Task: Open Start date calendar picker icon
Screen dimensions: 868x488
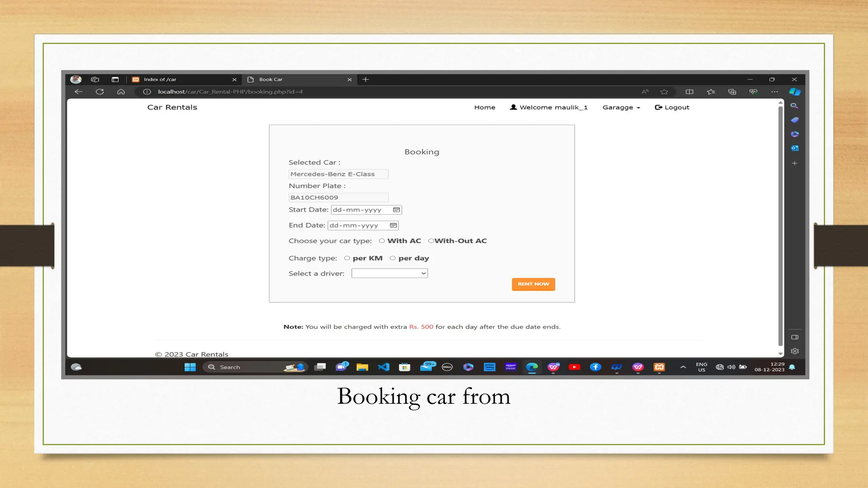Action: pyautogui.click(x=396, y=210)
